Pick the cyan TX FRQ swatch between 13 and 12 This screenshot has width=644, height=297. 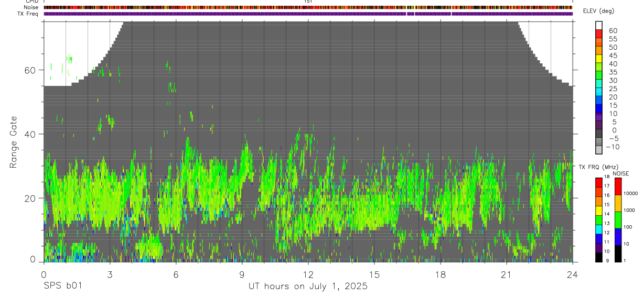[599, 229]
